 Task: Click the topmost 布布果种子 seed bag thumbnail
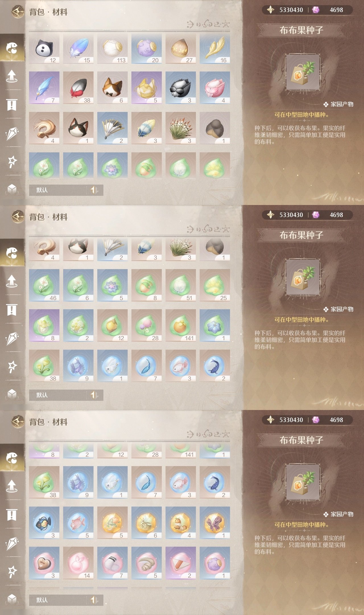click(303, 72)
